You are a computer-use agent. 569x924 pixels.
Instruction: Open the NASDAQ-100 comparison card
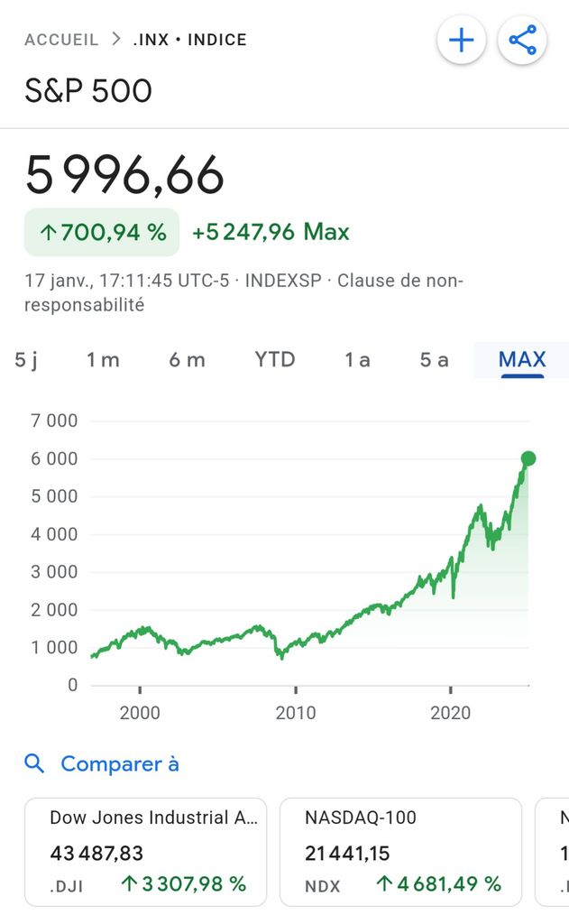[400, 851]
